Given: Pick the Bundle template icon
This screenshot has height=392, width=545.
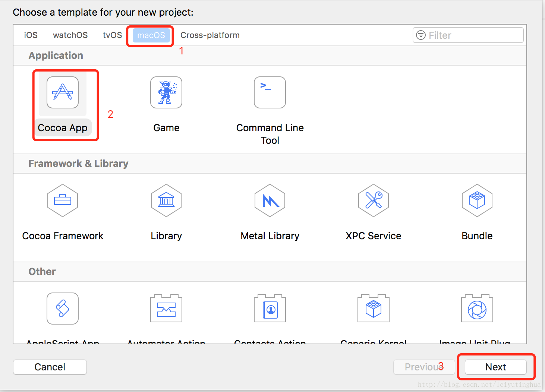Looking at the screenshot, I should [x=477, y=200].
